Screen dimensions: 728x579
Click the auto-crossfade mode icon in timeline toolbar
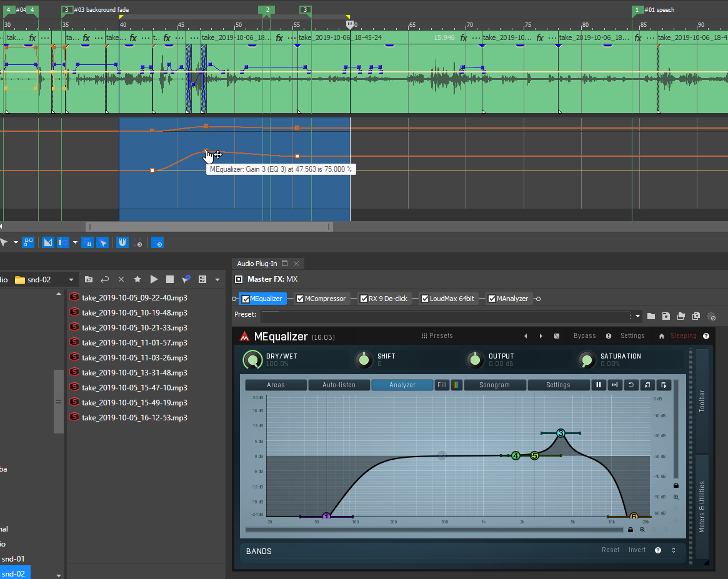coord(48,242)
